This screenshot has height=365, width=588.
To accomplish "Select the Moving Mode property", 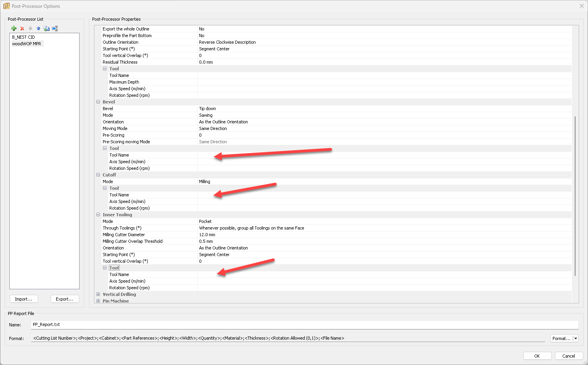I will [x=115, y=128].
